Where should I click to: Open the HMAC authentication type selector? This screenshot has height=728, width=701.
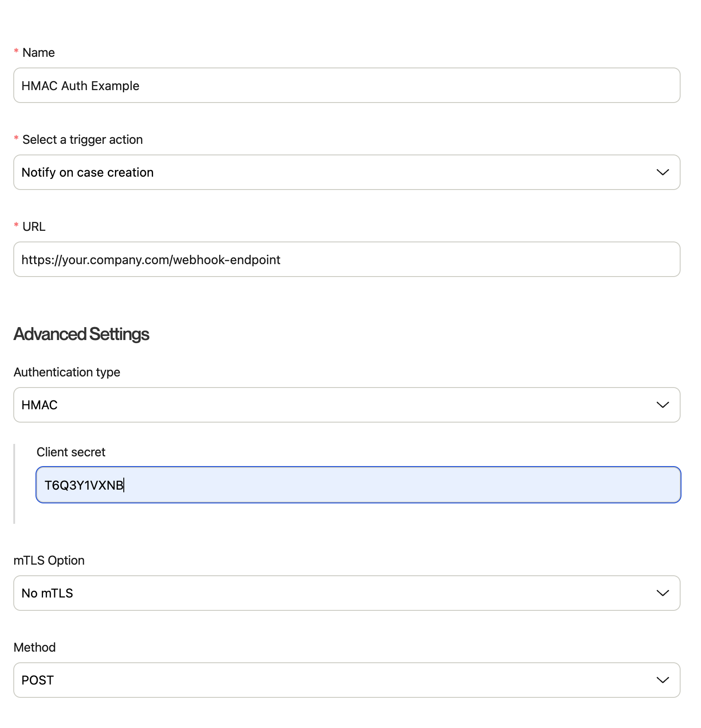point(346,405)
